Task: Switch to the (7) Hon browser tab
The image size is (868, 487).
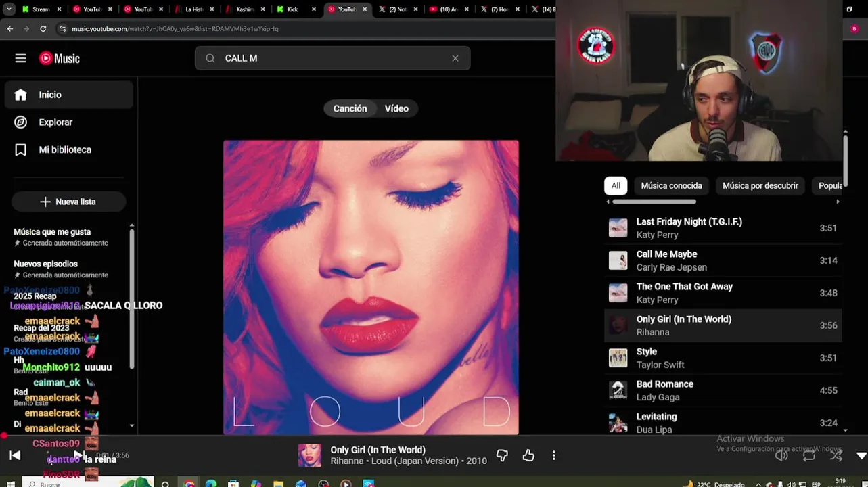Action: point(501,9)
